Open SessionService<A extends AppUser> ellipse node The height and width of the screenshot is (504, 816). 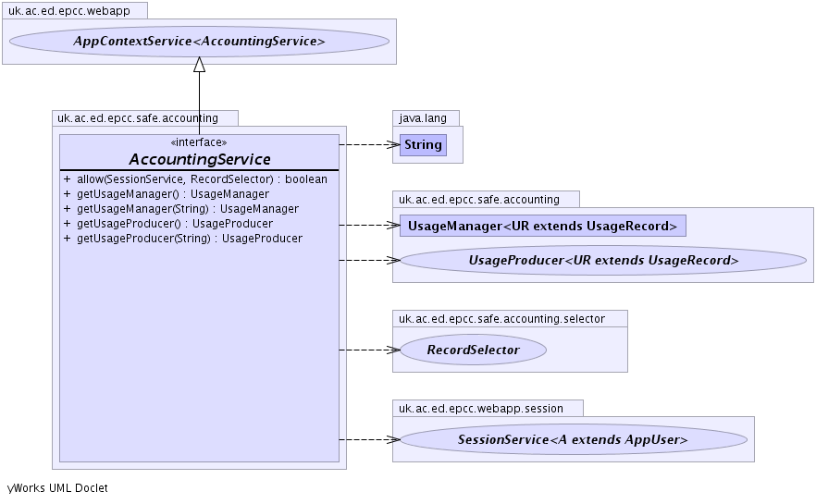coord(573,440)
